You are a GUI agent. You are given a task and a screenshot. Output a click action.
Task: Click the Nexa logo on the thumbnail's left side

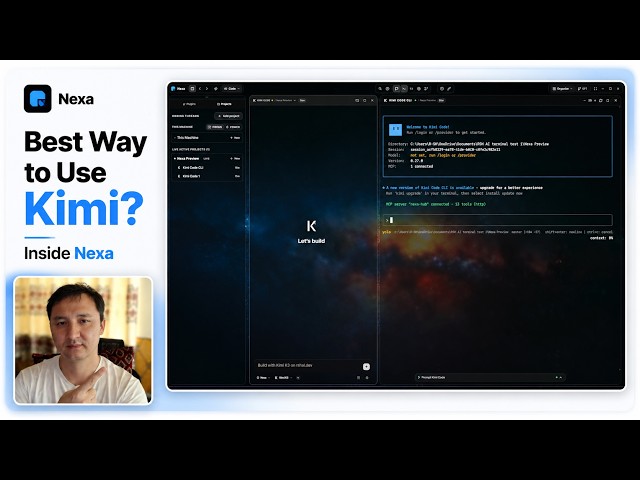(x=38, y=99)
